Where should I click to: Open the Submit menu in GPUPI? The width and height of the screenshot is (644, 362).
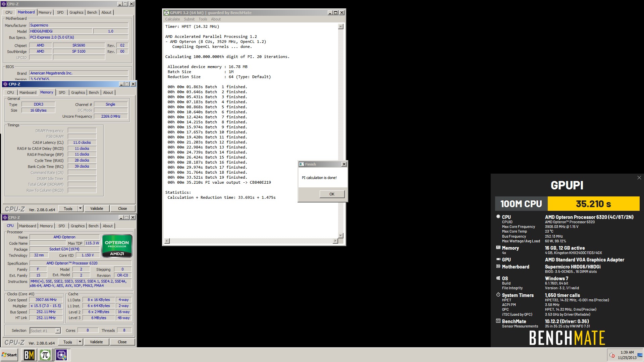click(x=189, y=19)
